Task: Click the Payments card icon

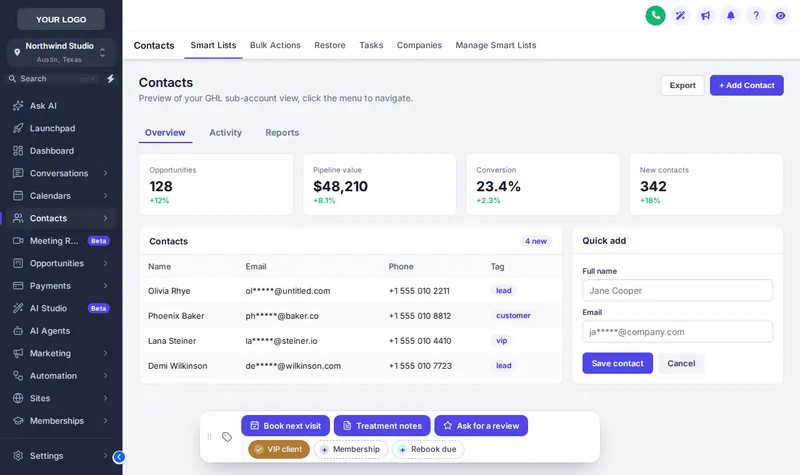Action: pyautogui.click(x=18, y=286)
